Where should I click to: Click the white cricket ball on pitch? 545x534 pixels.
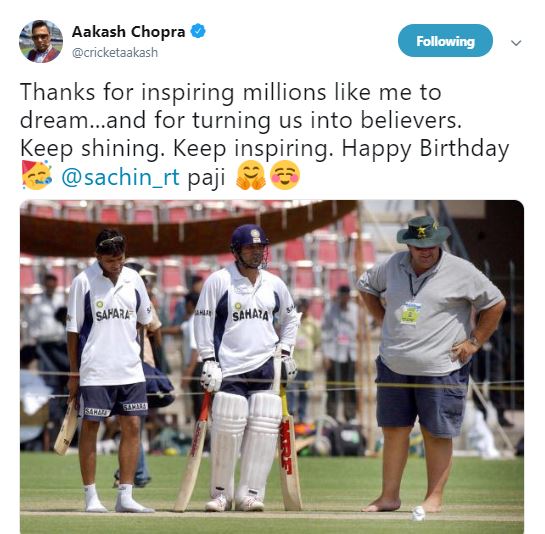pos(417,513)
